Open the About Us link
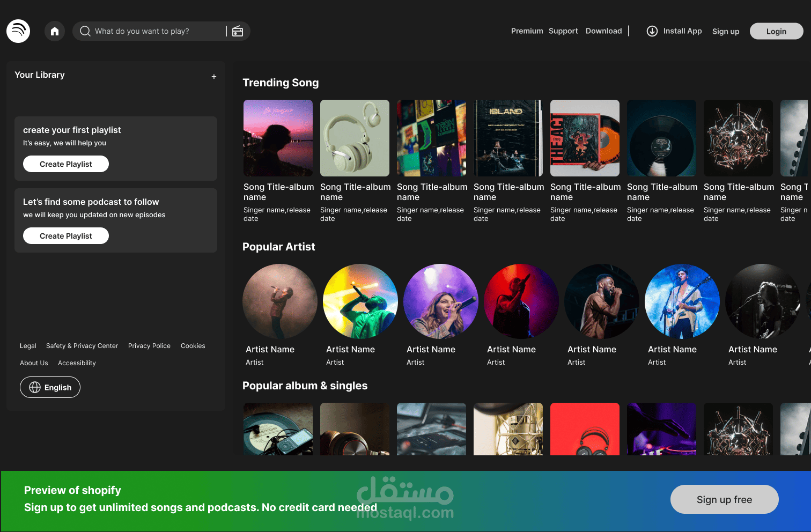811x532 pixels. click(34, 363)
